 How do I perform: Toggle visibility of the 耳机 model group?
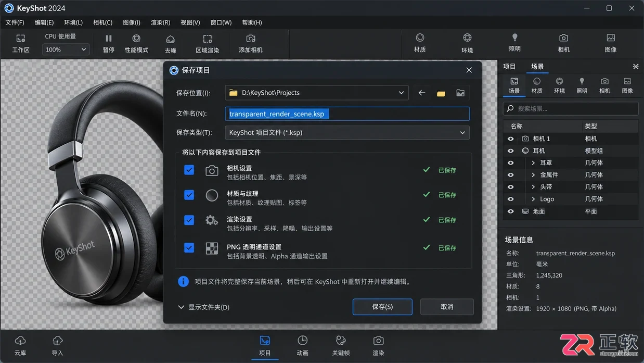pos(511,151)
